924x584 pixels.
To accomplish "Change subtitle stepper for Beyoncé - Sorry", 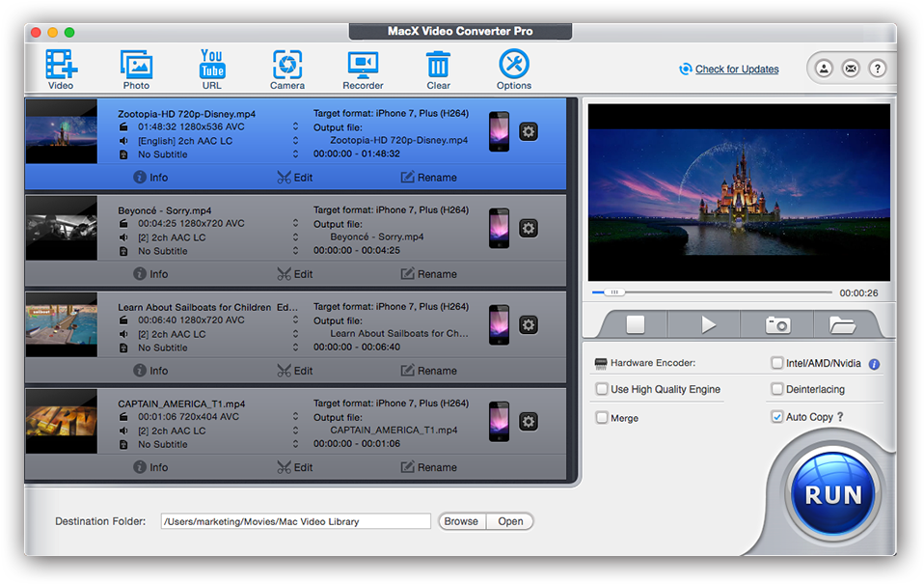I will coord(295,251).
